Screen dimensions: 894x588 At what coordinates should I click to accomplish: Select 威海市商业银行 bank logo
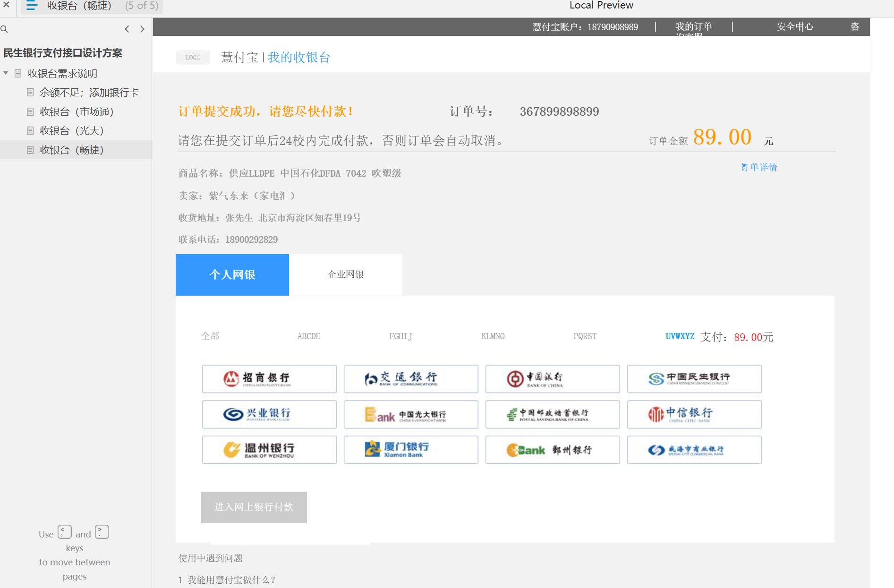click(694, 450)
